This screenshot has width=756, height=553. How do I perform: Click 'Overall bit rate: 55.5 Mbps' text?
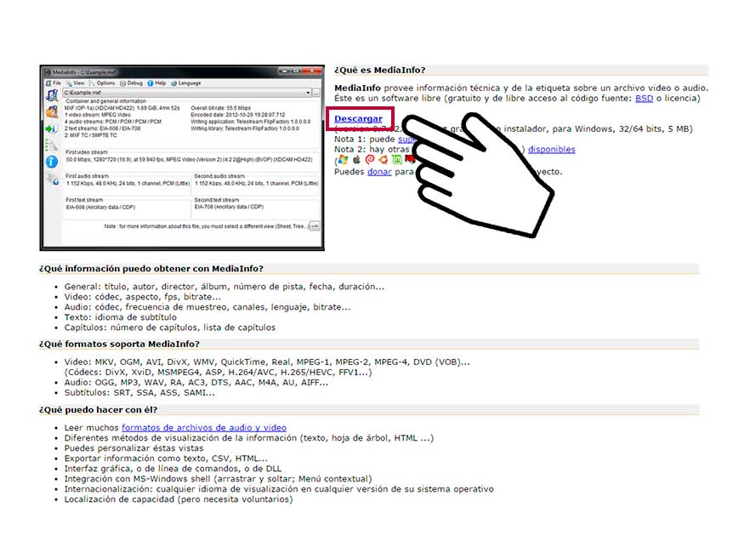221,108
